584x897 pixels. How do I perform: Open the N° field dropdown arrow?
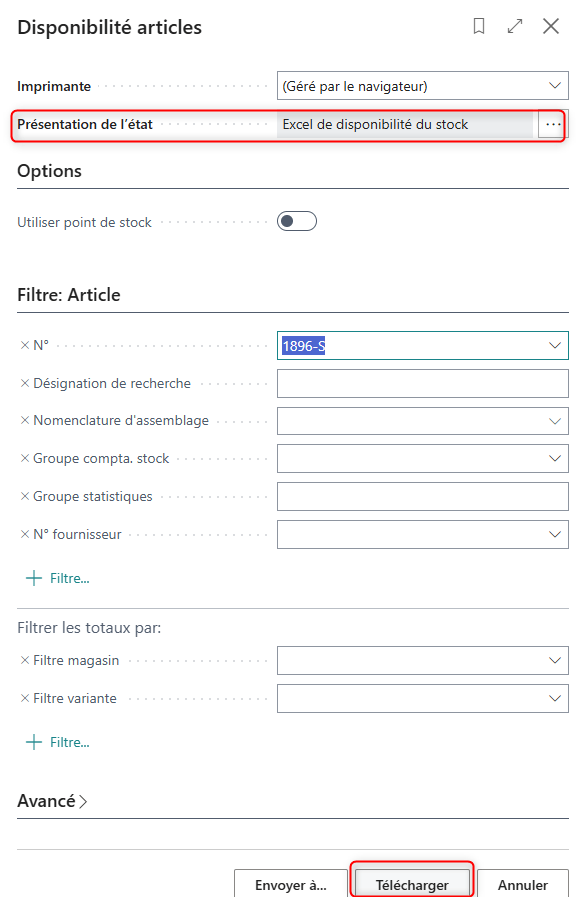[x=554, y=346]
